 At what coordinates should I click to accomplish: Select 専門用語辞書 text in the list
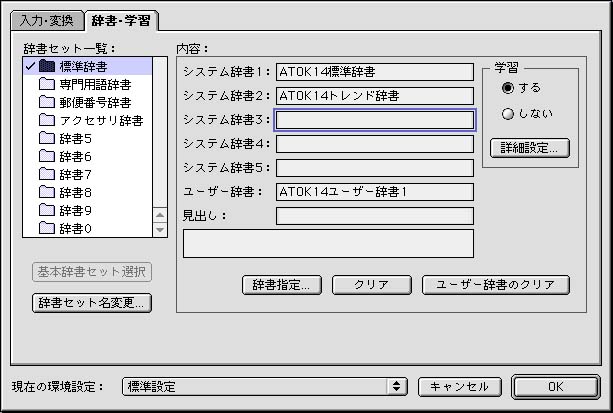click(x=95, y=84)
